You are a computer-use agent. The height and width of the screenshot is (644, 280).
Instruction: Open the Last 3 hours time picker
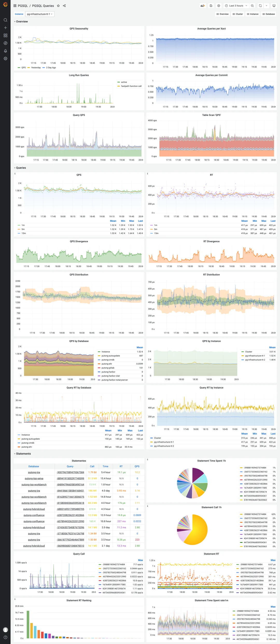(236, 6)
